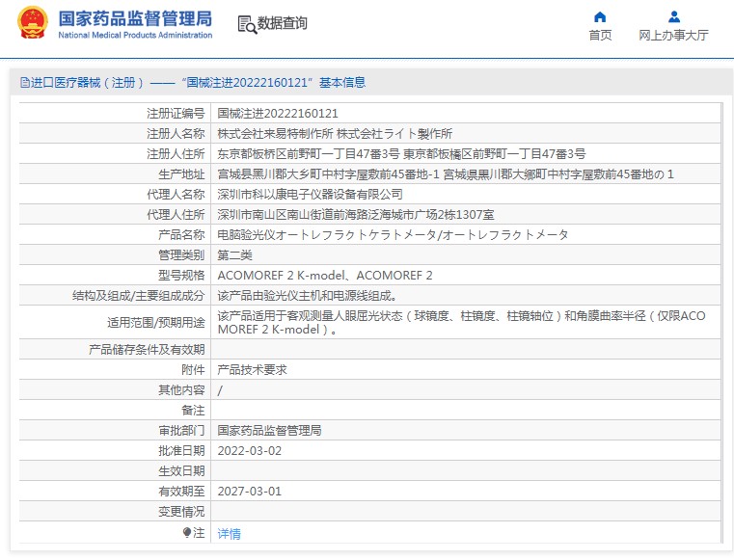Click the 批准日期 label
The width and height of the screenshot is (734, 560).
point(181,450)
